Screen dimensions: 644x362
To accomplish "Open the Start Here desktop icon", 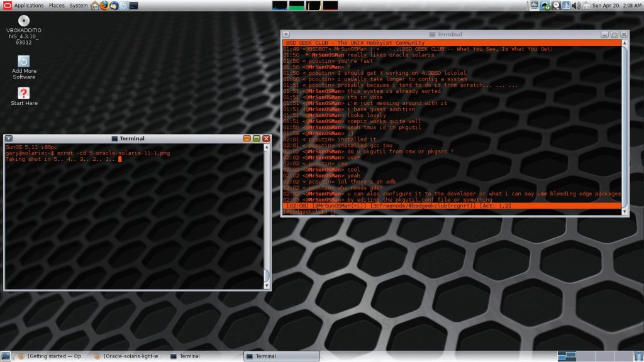I will click(x=24, y=96).
